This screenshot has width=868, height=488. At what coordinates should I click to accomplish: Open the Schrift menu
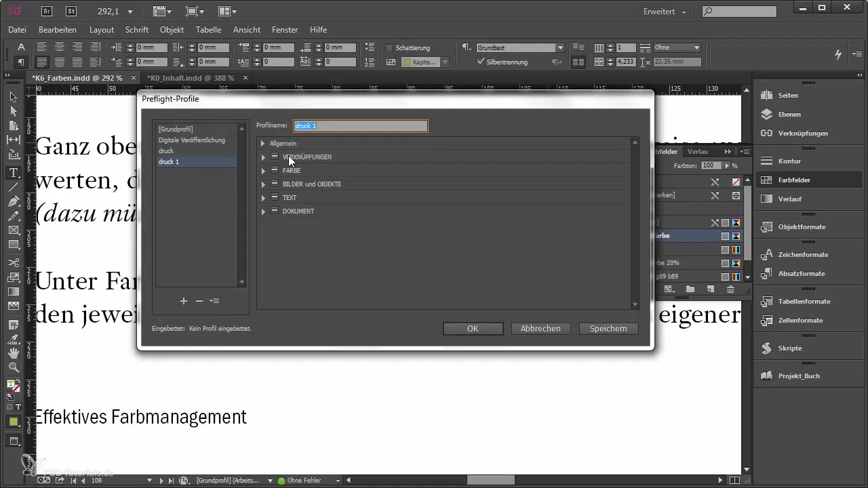pyautogui.click(x=137, y=30)
